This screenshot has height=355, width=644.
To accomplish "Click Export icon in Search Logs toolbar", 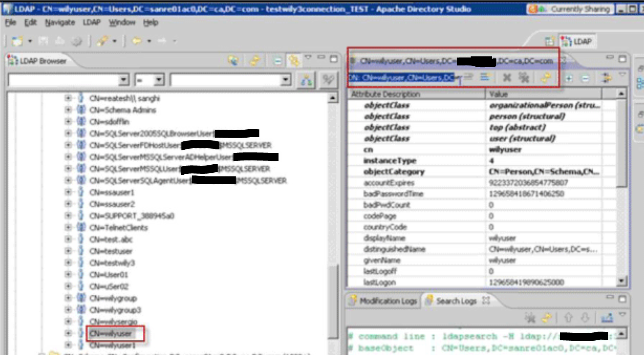I will [x=607, y=318].
